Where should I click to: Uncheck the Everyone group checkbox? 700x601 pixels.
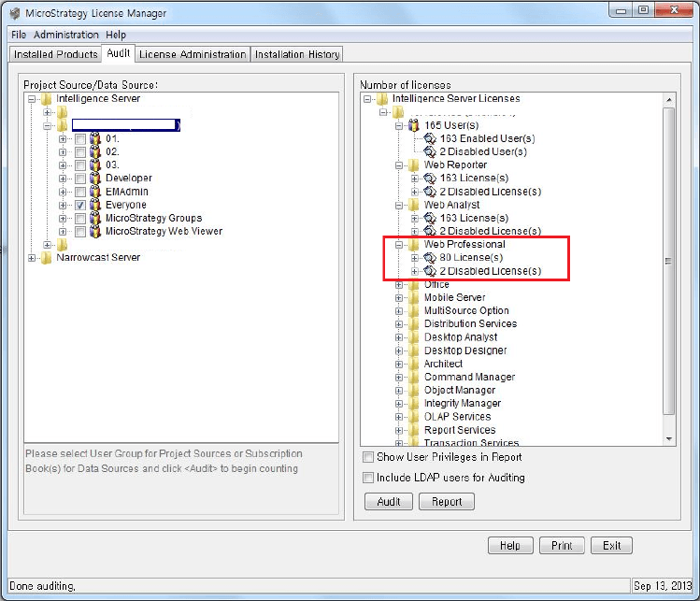(80, 205)
